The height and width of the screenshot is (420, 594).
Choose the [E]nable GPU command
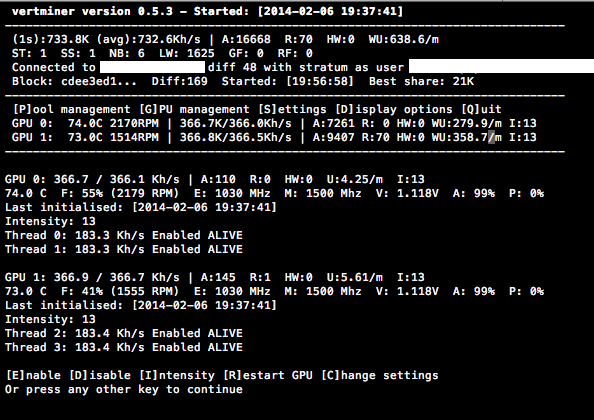[x=33, y=375]
